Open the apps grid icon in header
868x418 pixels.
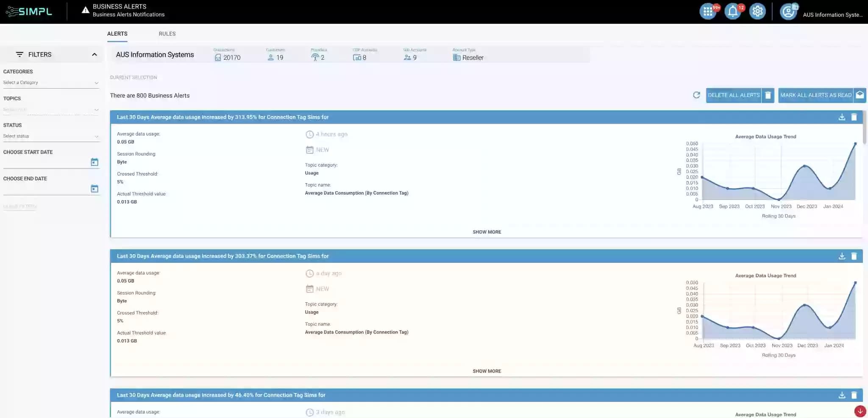[708, 11]
